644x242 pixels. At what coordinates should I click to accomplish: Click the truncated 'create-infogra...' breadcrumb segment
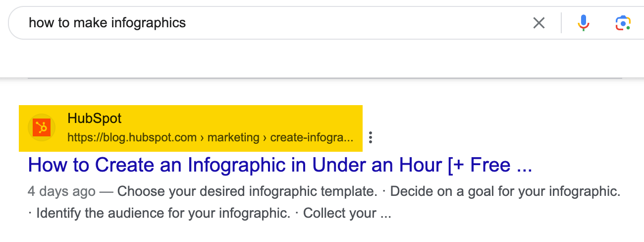pos(313,137)
